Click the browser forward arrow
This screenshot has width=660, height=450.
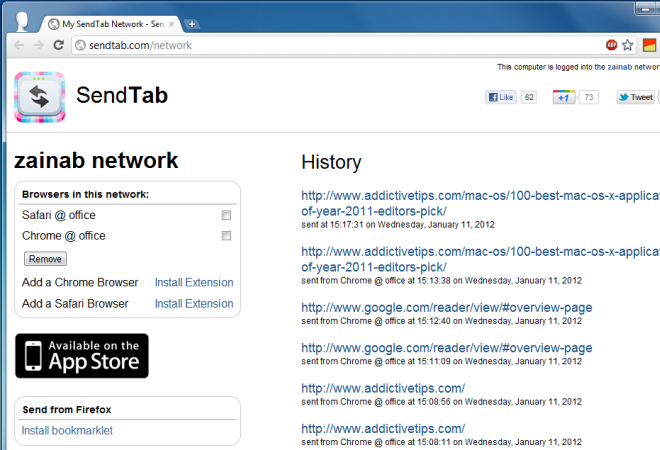pyautogui.click(x=38, y=45)
